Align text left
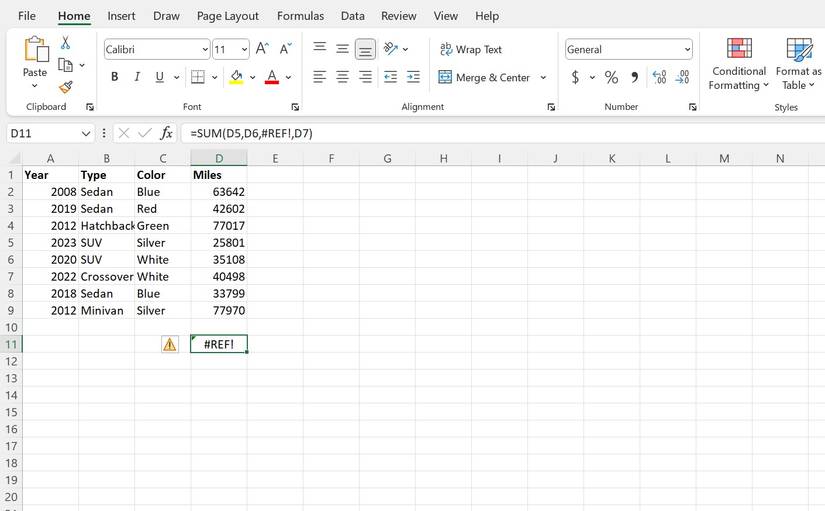This screenshot has height=511, width=825. (319, 77)
